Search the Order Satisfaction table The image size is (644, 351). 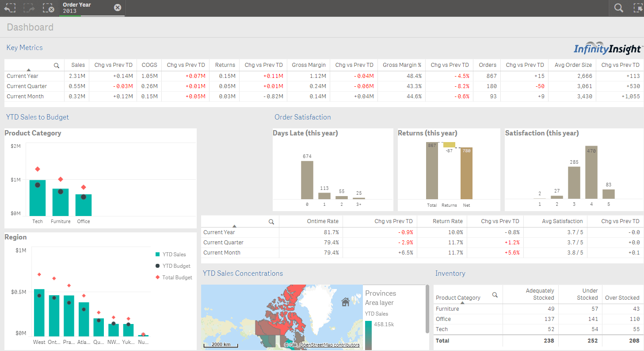pos(271,222)
